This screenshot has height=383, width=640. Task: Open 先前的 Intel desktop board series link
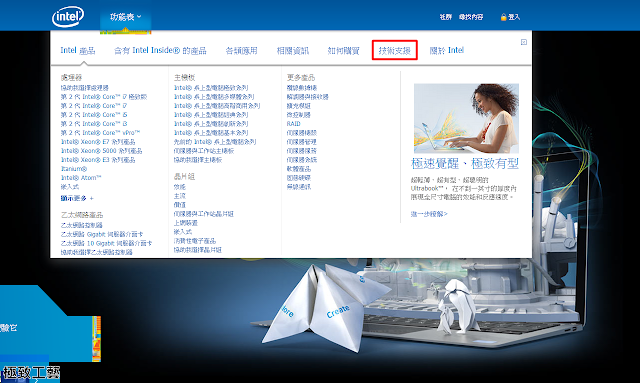215,142
